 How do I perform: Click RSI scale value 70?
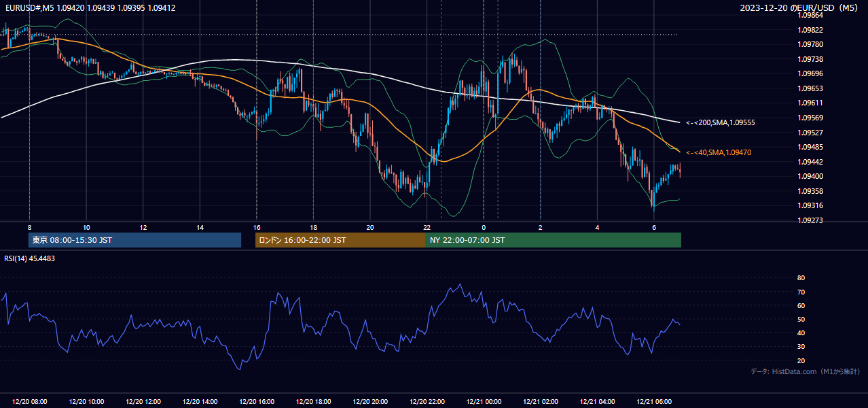click(801, 292)
